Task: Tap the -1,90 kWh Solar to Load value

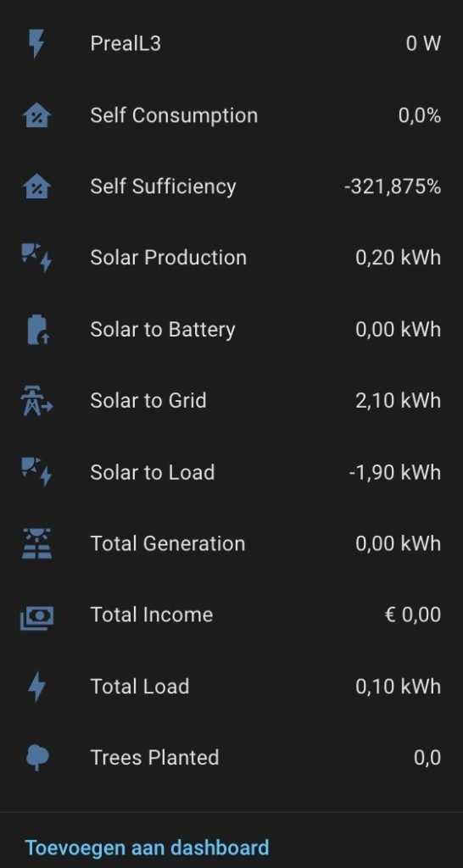Action: coord(395,472)
